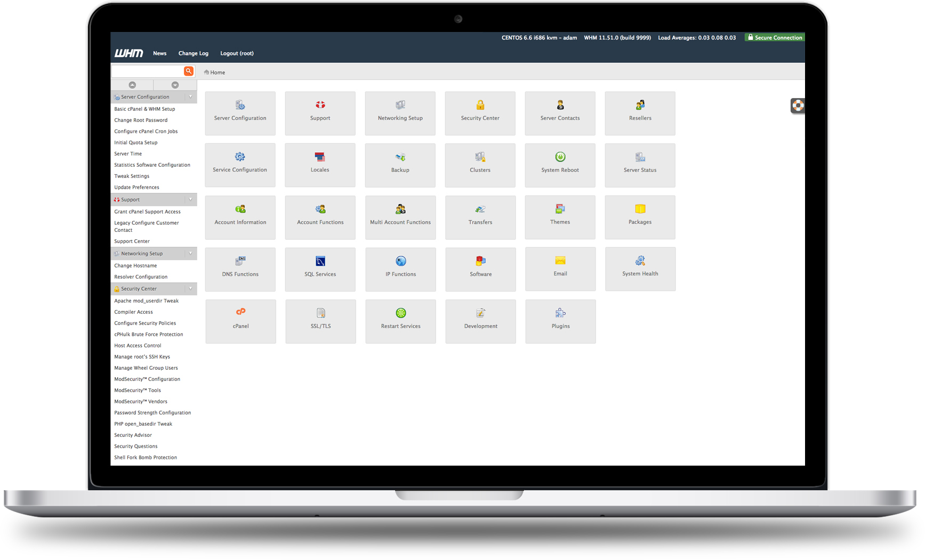Open the Multi Account Functions tile

coord(400,217)
